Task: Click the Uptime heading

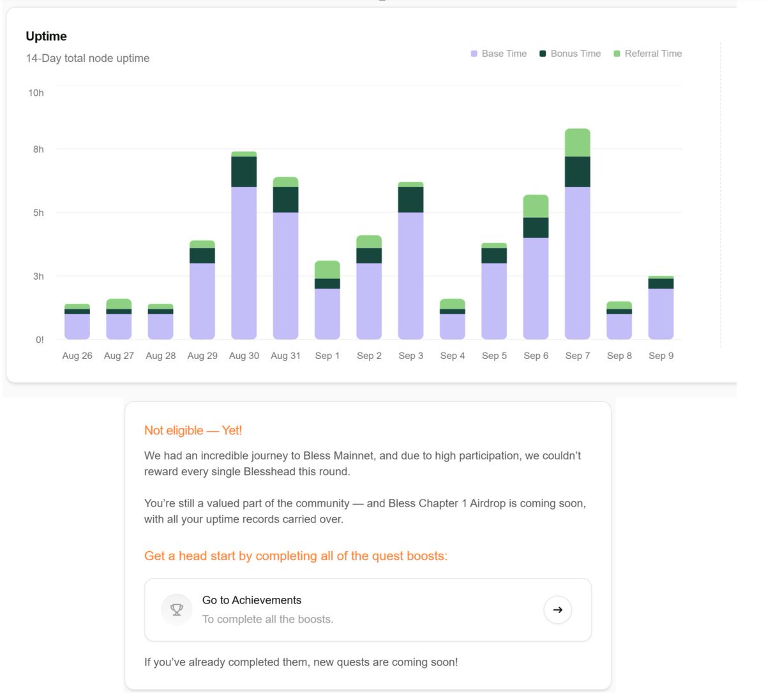Action: coord(46,36)
